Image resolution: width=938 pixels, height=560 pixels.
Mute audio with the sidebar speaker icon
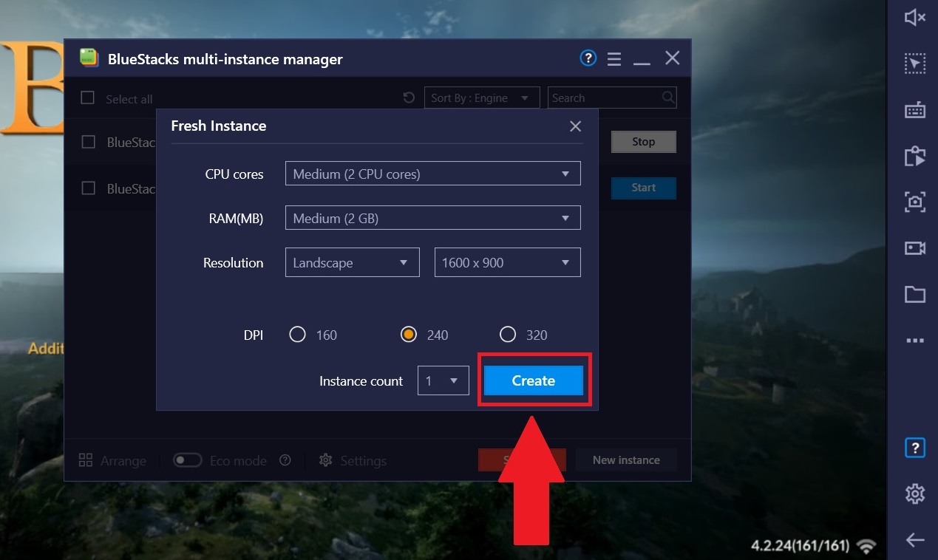pos(915,17)
